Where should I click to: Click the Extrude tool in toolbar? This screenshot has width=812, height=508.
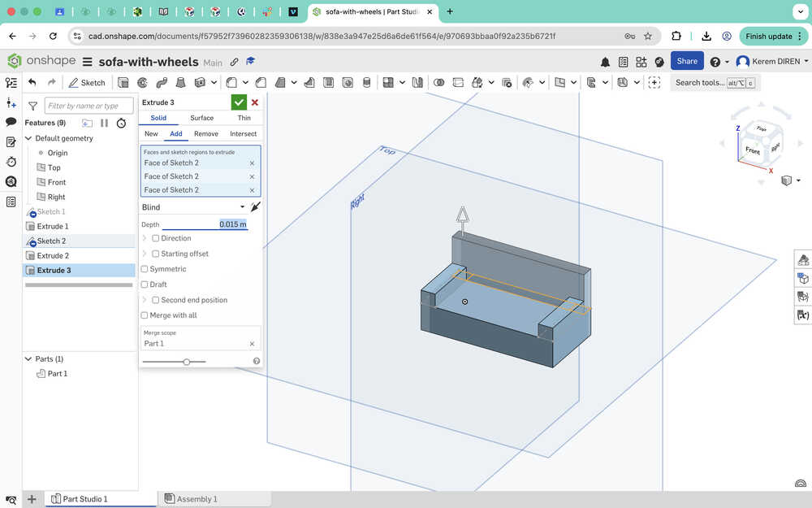(123, 82)
